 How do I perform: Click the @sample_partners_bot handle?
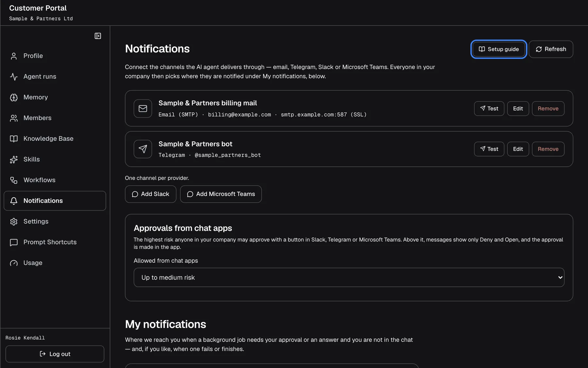pos(228,155)
